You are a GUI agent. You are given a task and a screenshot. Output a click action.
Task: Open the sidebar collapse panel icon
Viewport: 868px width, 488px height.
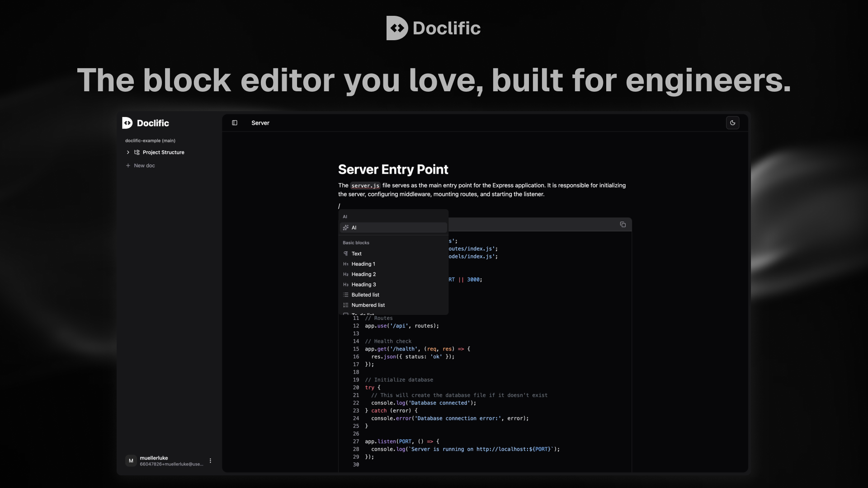click(x=234, y=123)
